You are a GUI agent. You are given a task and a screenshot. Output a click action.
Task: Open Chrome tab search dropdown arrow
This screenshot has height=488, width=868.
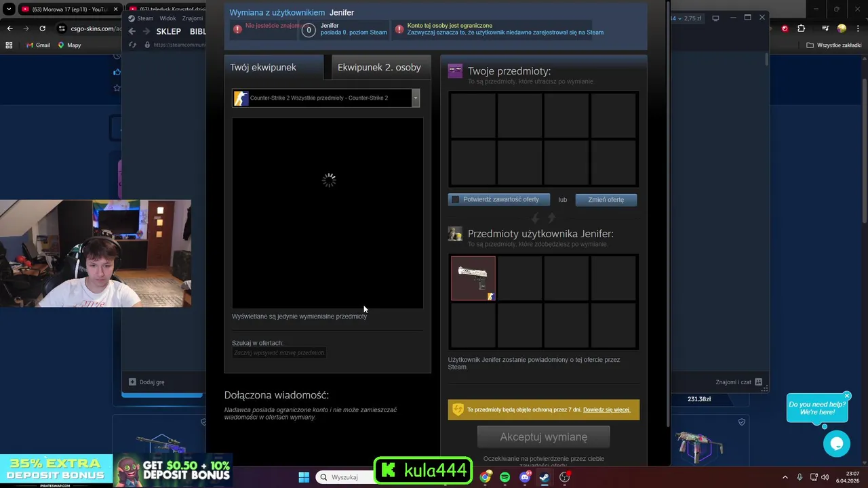pos(9,9)
